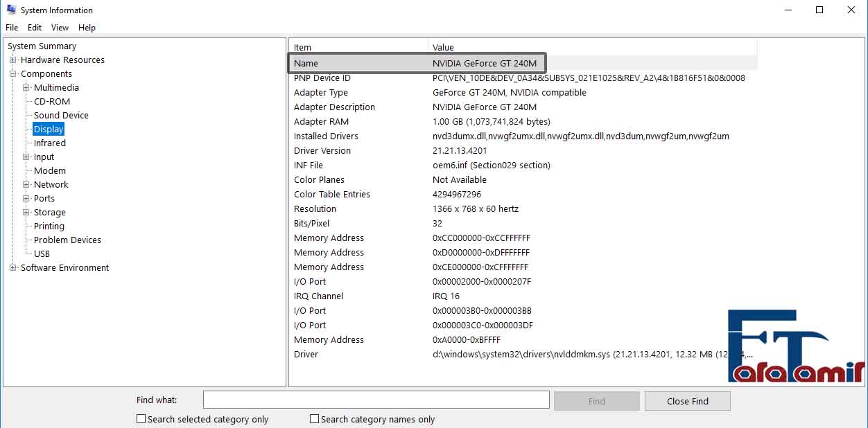This screenshot has height=428, width=868.
Task: Select the Installed Drivers row
Action: point(523,136)
